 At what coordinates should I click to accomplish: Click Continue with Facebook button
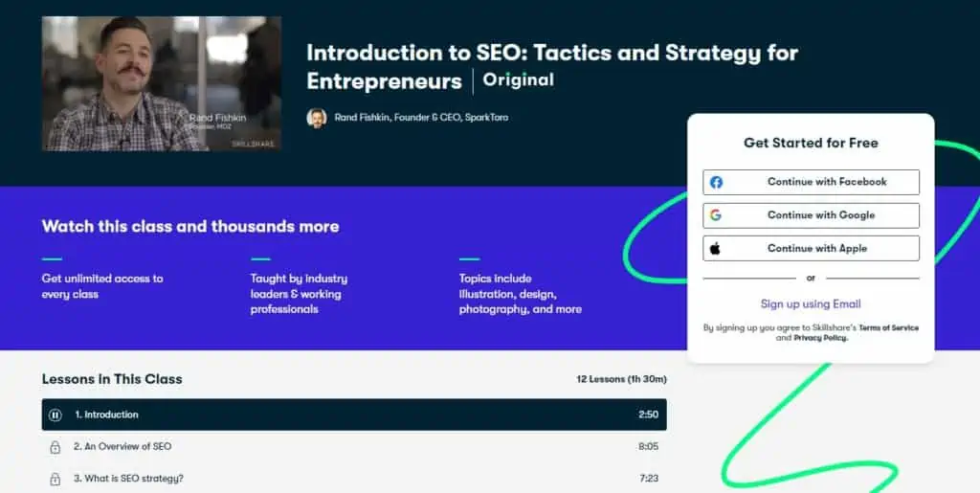[811, 182]
